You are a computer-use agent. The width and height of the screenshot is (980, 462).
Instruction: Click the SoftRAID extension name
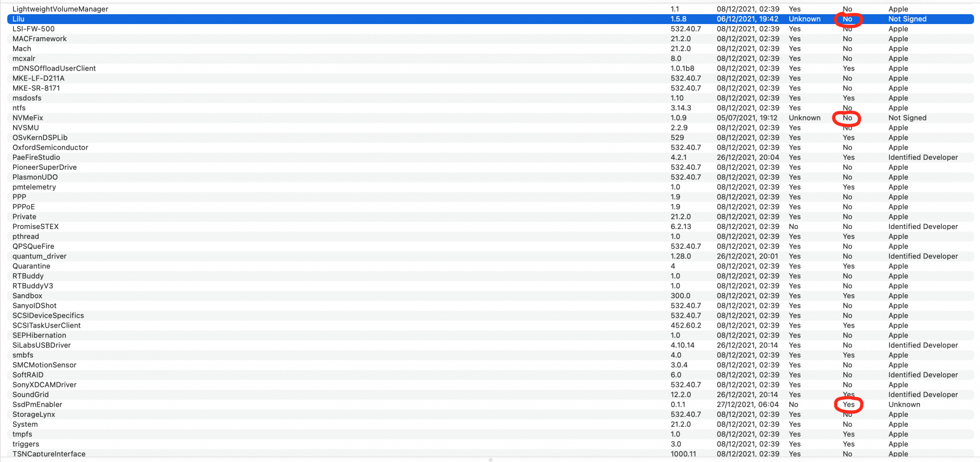tap(28, 375)
